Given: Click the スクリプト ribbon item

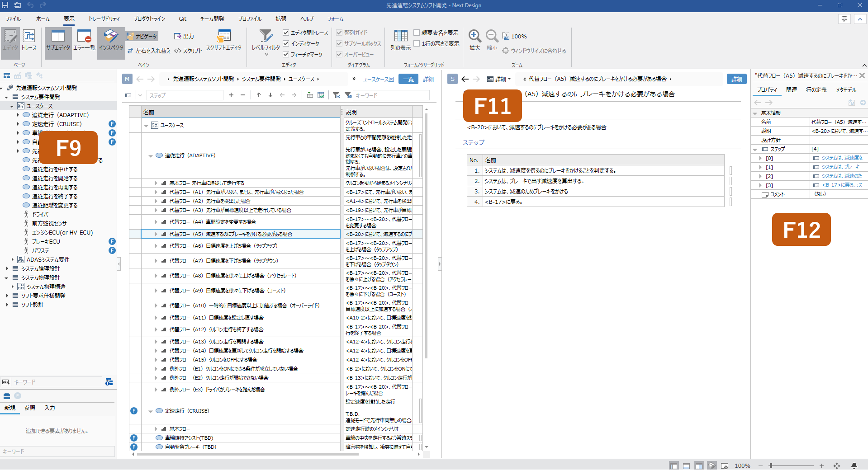Looking at the screenshot, I should coord(188,51).
